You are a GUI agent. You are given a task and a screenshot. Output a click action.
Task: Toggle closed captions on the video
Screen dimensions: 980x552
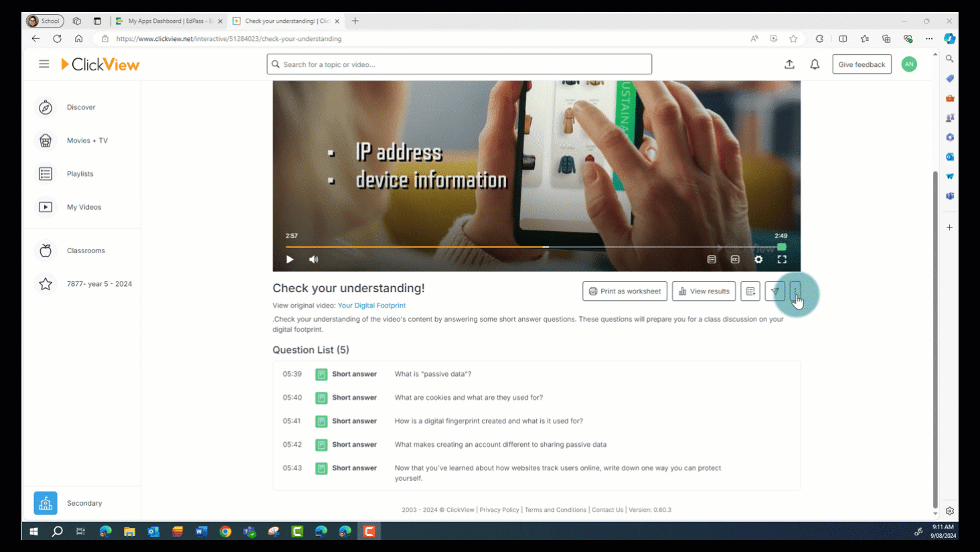click(735, 259)
